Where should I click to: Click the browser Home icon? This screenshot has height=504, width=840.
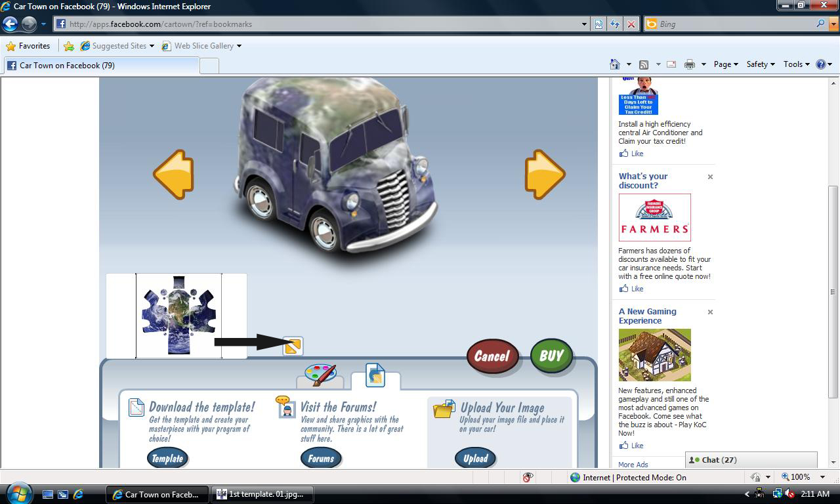point(615,64)
